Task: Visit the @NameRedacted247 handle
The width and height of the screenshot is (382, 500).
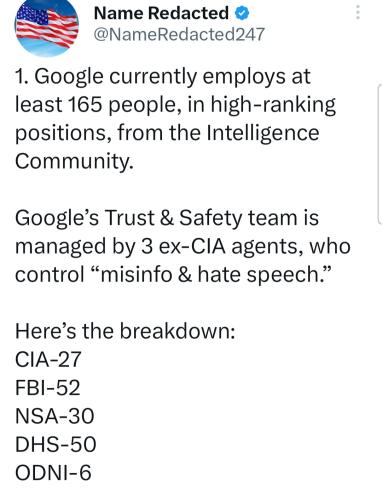Action: [x=179, y=34]
